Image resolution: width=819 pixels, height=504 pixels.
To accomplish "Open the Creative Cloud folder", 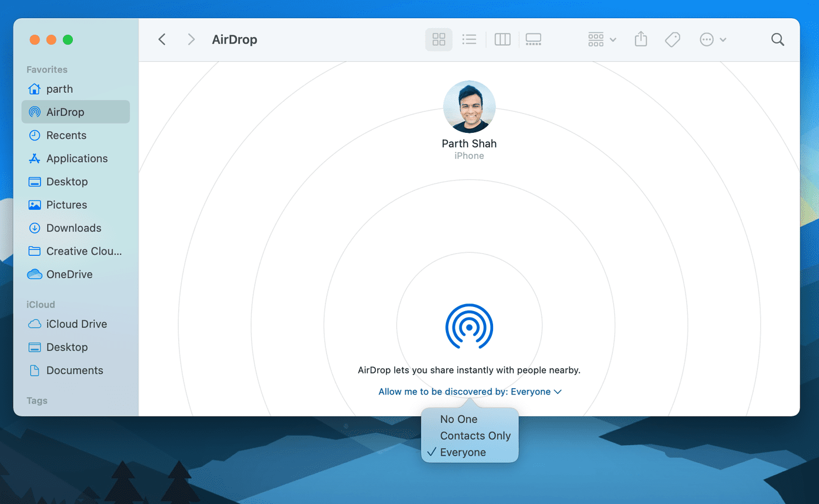I will coord(76,251).
